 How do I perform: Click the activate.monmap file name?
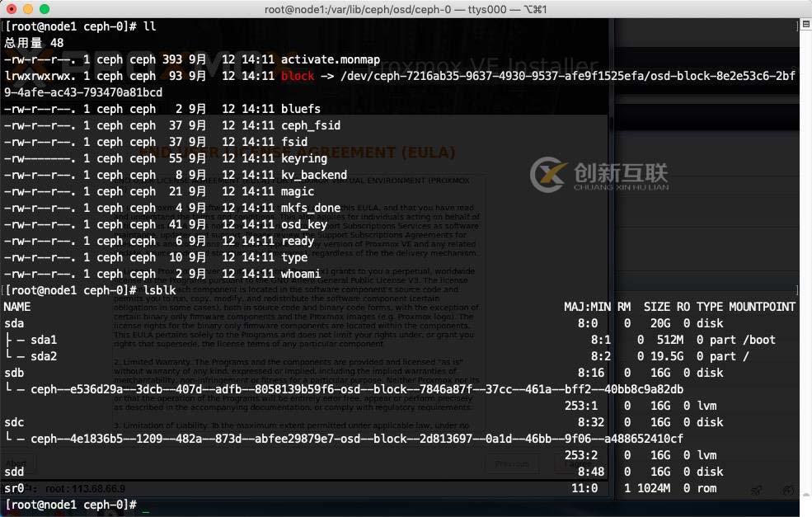pyautogui.click(x=331, y=59)
